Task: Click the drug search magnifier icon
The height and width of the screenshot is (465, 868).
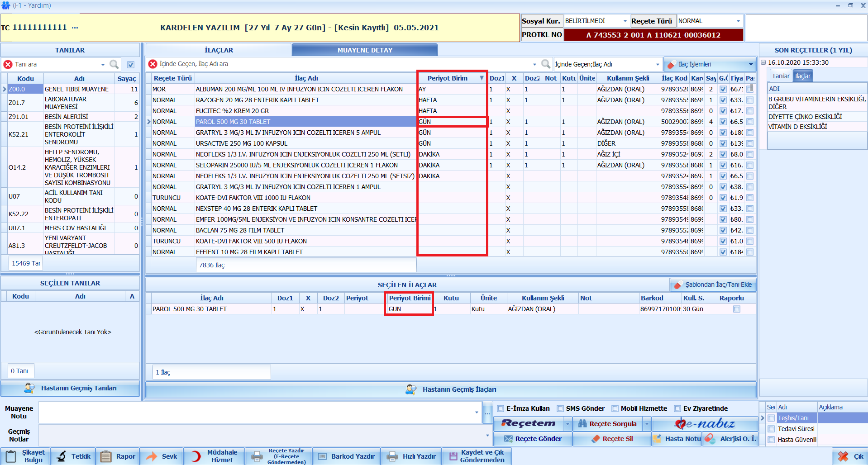Action: (546, 64)
